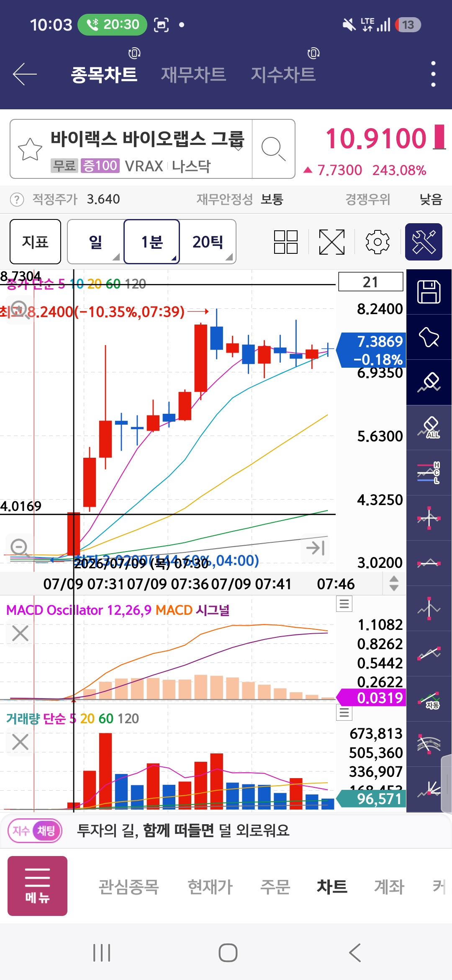452x980 pixels.
Task: Zoom out the chart with the minus magnifier
Action: click(20, 547)
